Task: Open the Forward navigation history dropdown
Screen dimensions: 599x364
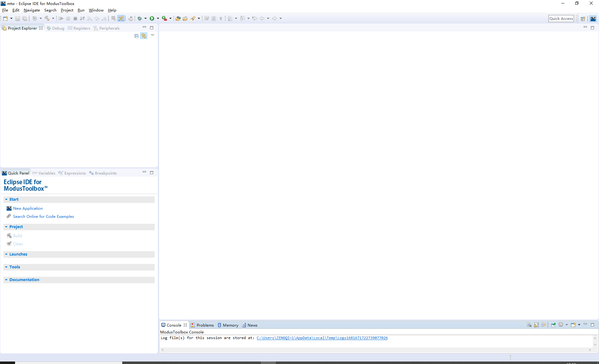Action: point(280,18)
